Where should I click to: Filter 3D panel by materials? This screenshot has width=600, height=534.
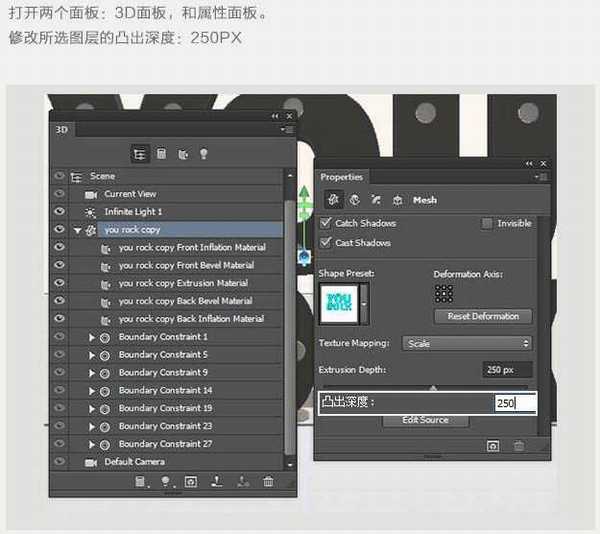coord(182,154)
